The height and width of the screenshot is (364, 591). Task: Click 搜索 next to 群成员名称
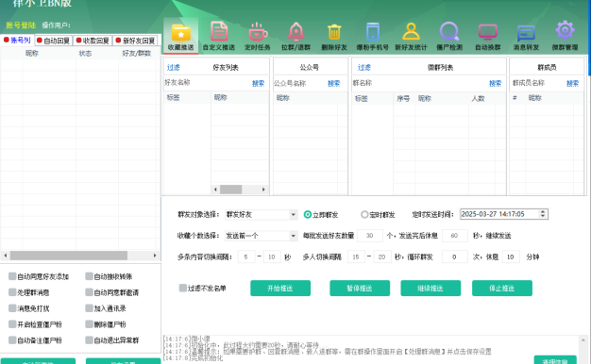(572, 83)
